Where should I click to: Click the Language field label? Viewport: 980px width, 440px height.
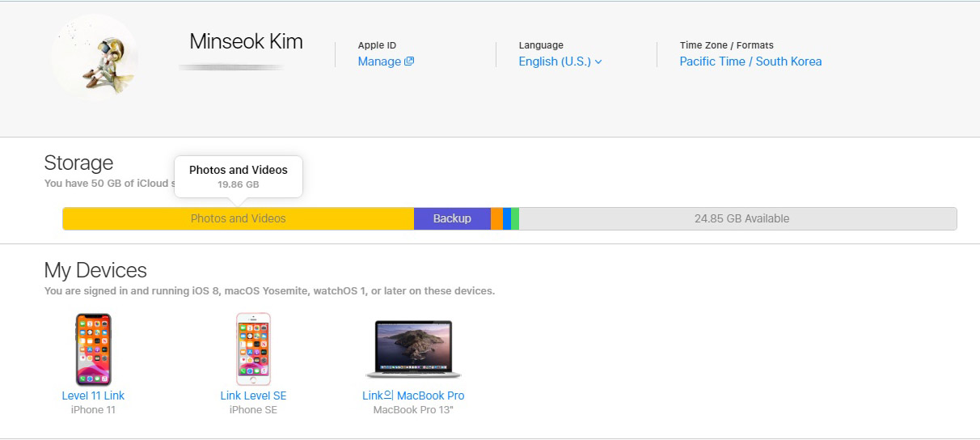pos(541,45)
